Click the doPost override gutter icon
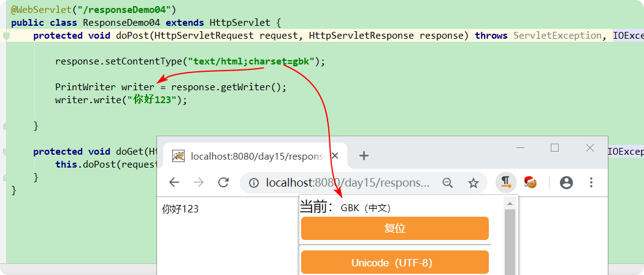Image resolution: width=644 pixels, height=275 pixels. click(6, 36)
